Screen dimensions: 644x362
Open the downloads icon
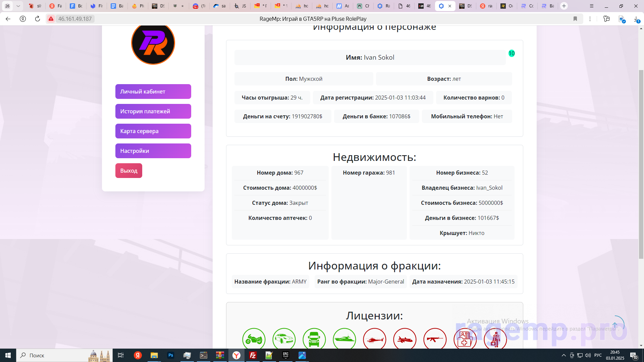point(636,19)
